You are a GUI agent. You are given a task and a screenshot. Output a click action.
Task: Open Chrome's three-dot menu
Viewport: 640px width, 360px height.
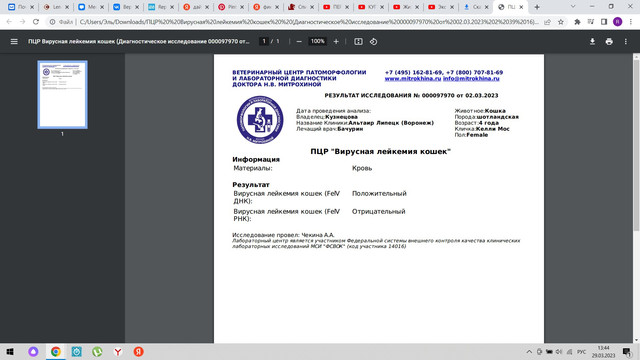click(x=631, y=22)
